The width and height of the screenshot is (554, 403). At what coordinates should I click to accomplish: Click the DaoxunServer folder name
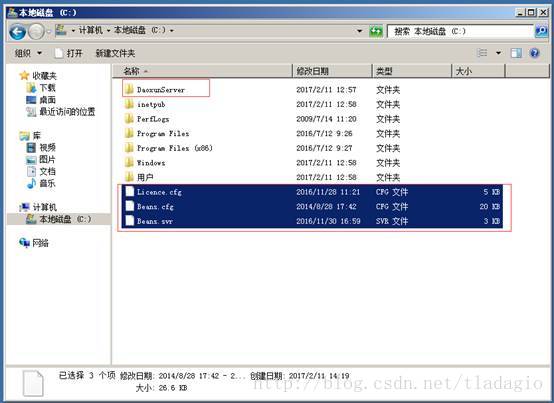pyautogui.click(x=161, y=90)
